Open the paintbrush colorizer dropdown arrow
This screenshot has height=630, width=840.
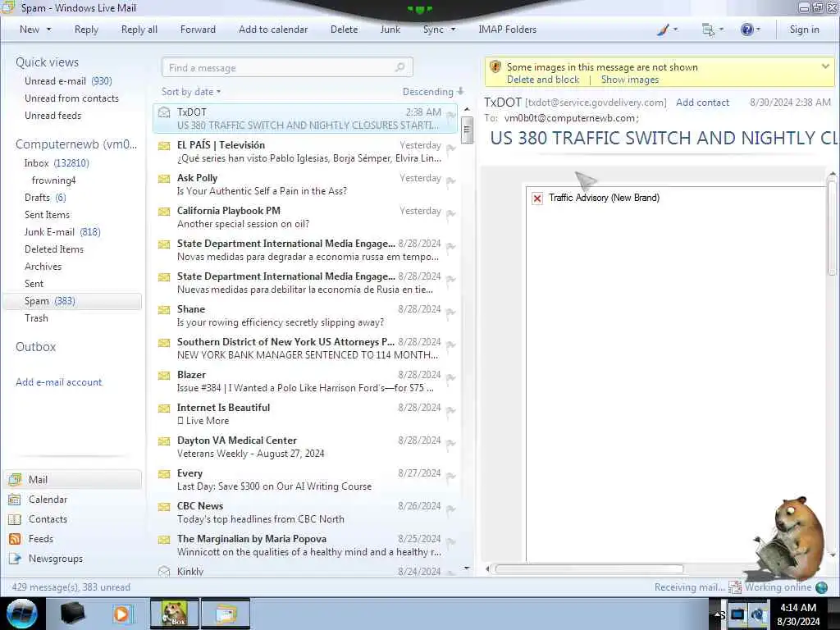tap(675, 30)
